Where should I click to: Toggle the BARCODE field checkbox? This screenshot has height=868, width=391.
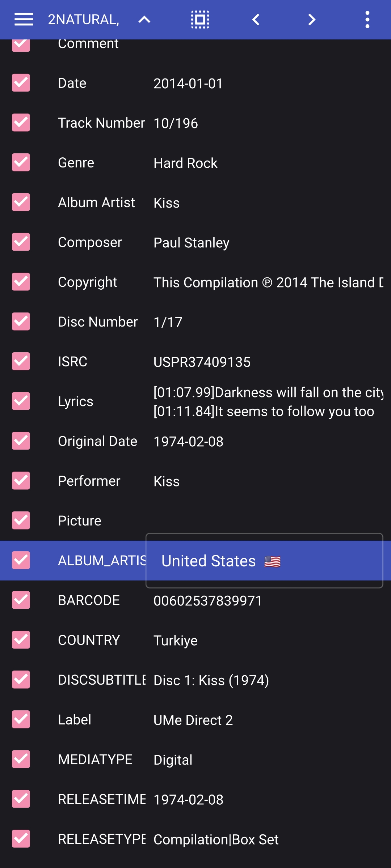[21, 600]
